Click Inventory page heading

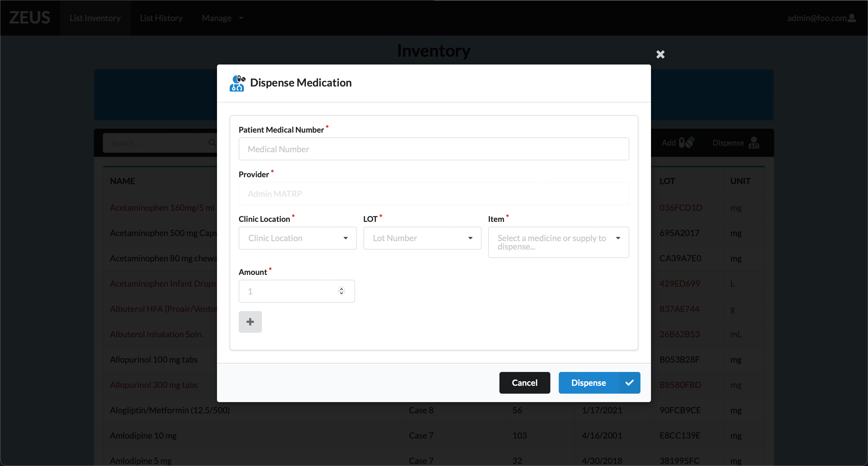[x=434, y=51]
